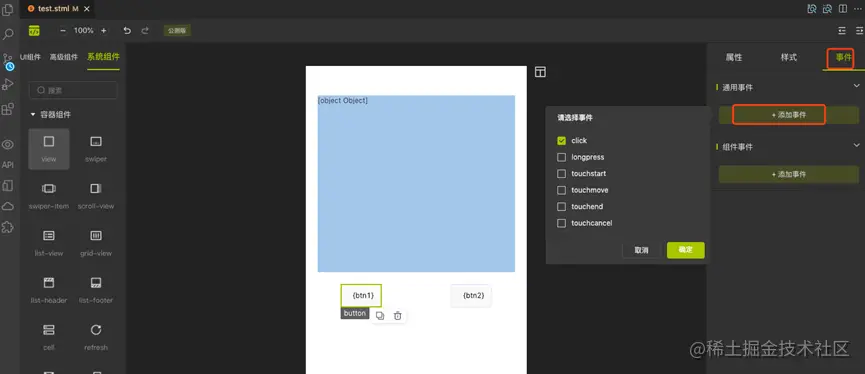Select the {btn2} button on canvas
Viewport: 865px width, 374px height.
coord(471,296)
